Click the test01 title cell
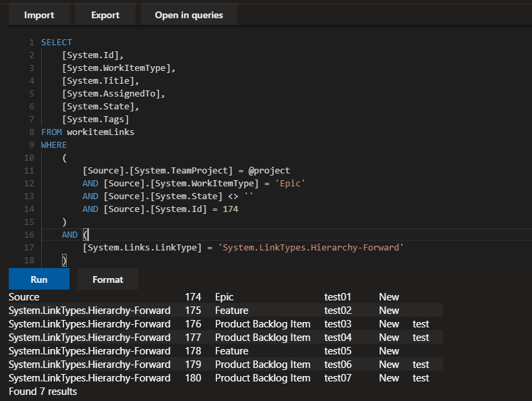The image size is (532, 401). 338,296
